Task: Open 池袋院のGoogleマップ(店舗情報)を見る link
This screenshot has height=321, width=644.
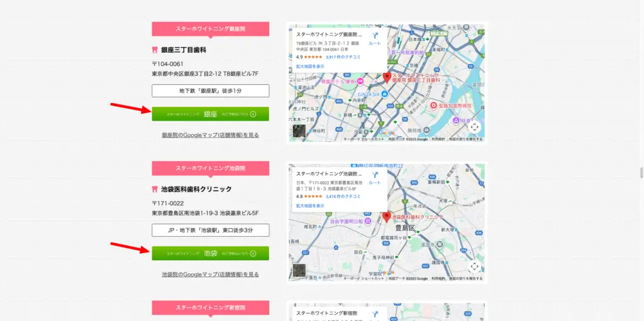Action: (210, 275)
